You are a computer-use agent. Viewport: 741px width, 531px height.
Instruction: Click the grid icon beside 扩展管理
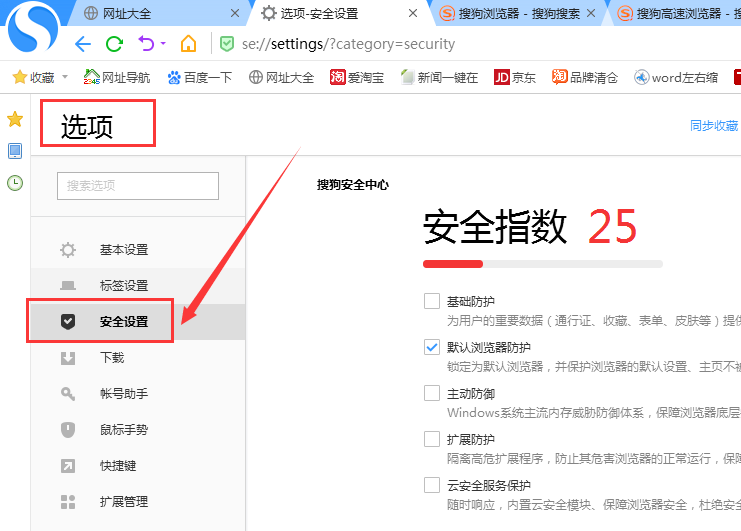coord(68,502)
